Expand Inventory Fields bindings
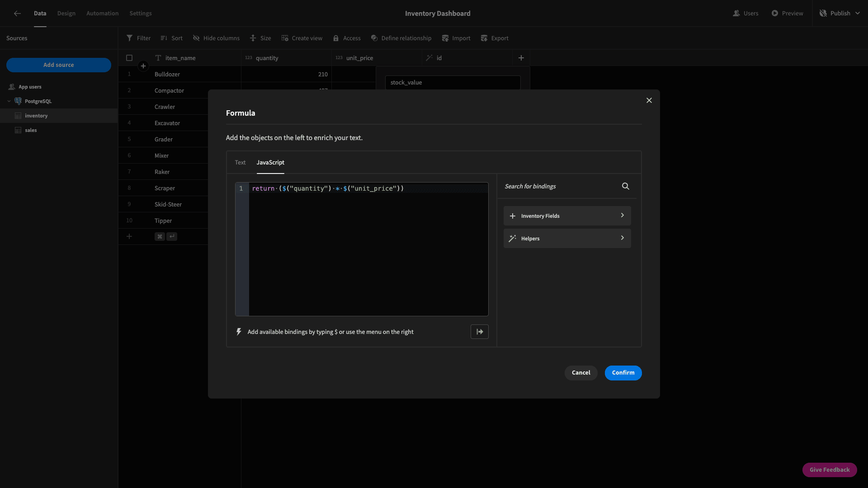 point(567,216)
